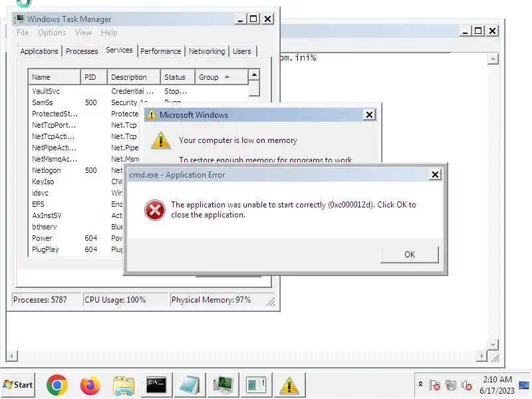The width and height of the screenshot is (532, 399).
Task: Select the Services tab
Action: 119,51
